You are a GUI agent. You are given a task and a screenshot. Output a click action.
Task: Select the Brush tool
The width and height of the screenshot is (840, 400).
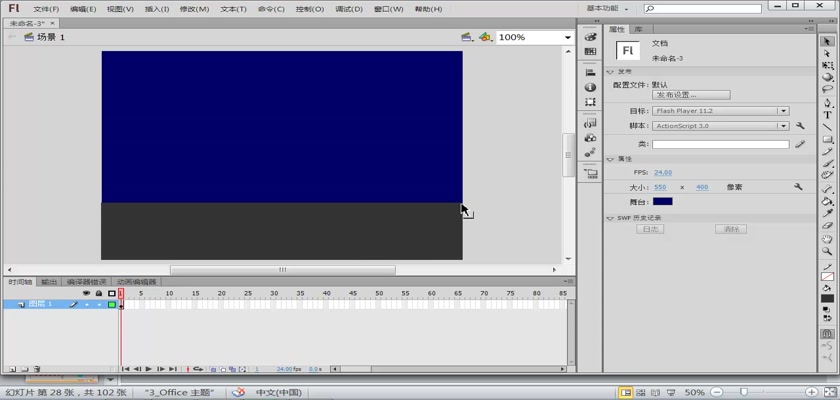pos(827,163)
